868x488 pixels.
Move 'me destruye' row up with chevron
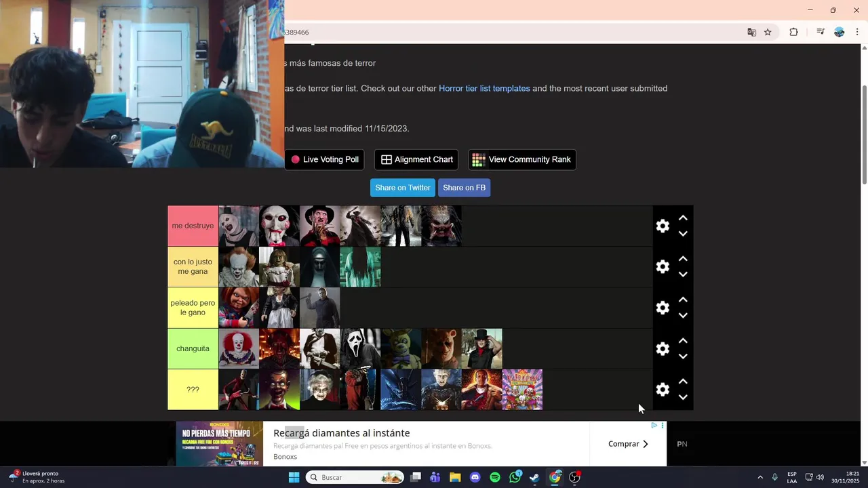point(683,218)
